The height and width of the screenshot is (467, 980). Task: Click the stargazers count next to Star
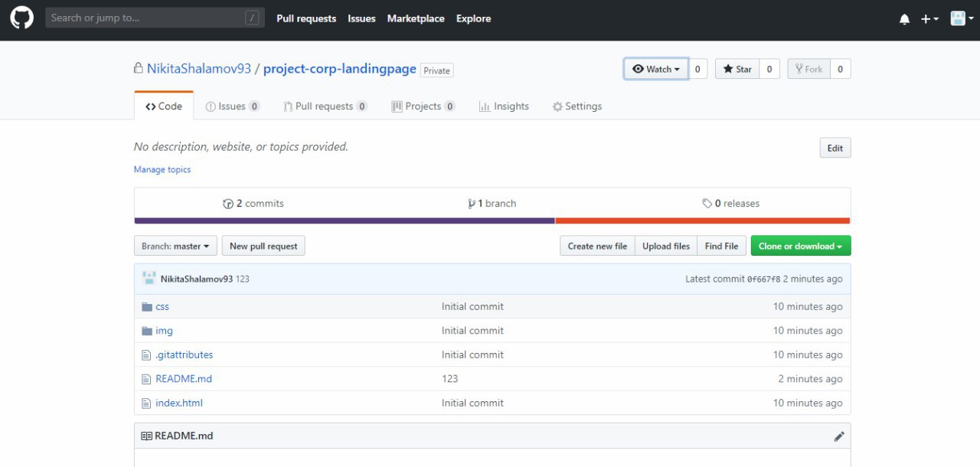tap(769, 69)
